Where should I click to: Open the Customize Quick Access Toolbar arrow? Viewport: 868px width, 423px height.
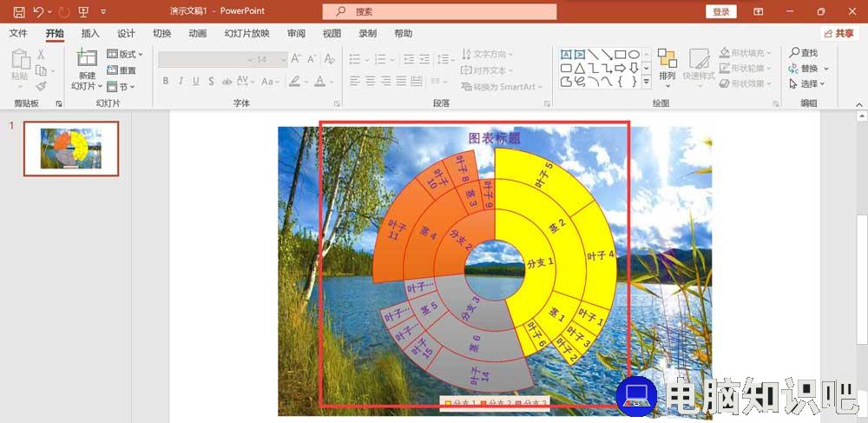click(103, 11)
